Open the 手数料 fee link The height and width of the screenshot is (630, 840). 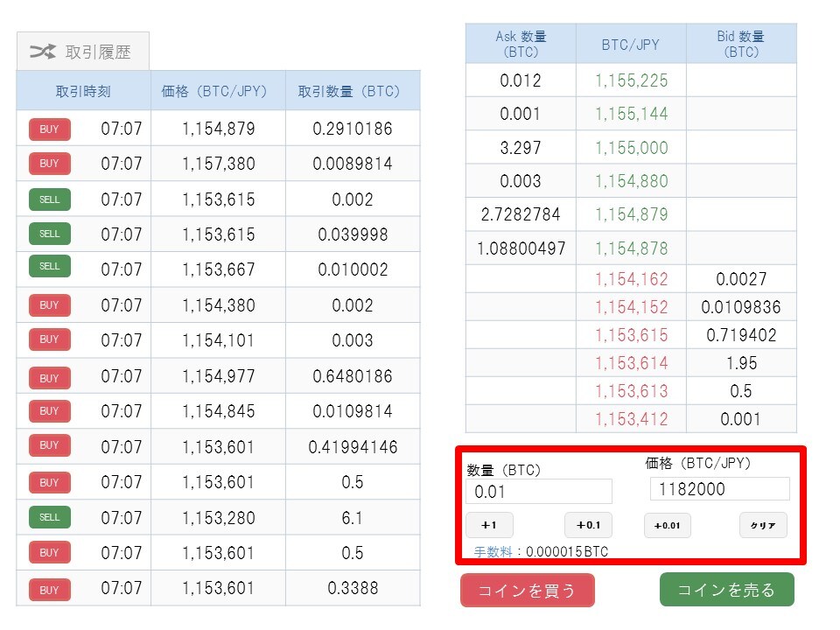click(x=493, y=552)
